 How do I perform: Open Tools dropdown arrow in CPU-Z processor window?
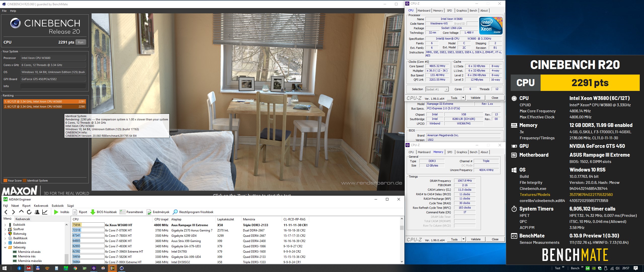[x=463, y=98]
